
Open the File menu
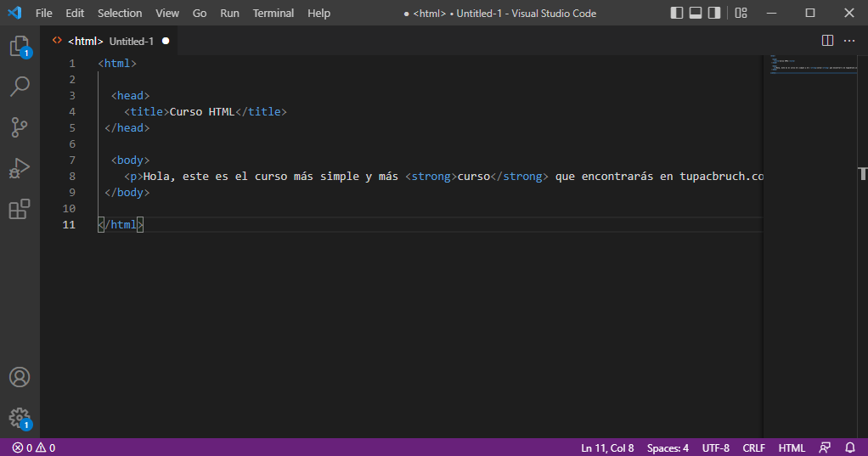point(43,14)
